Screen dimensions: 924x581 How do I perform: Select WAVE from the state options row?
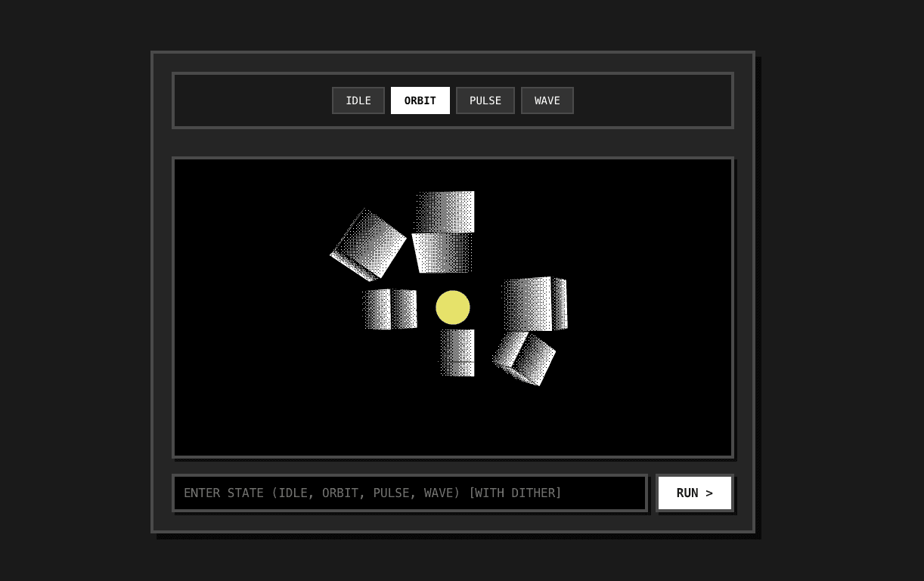coord(547,100)
